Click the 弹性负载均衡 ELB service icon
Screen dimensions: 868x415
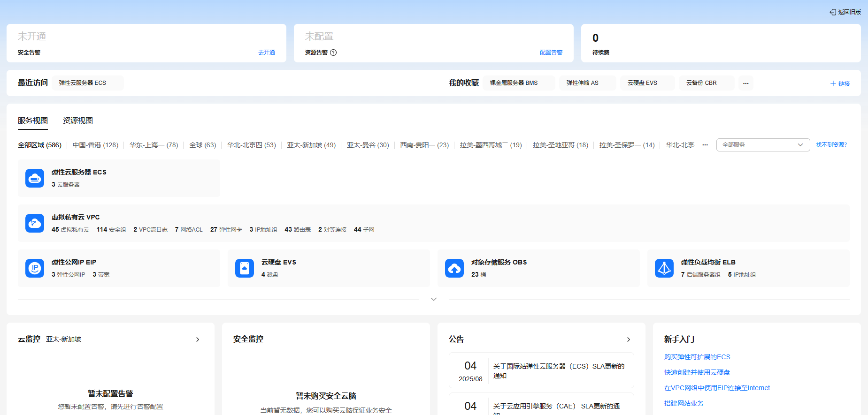click(x=664, y=268)
